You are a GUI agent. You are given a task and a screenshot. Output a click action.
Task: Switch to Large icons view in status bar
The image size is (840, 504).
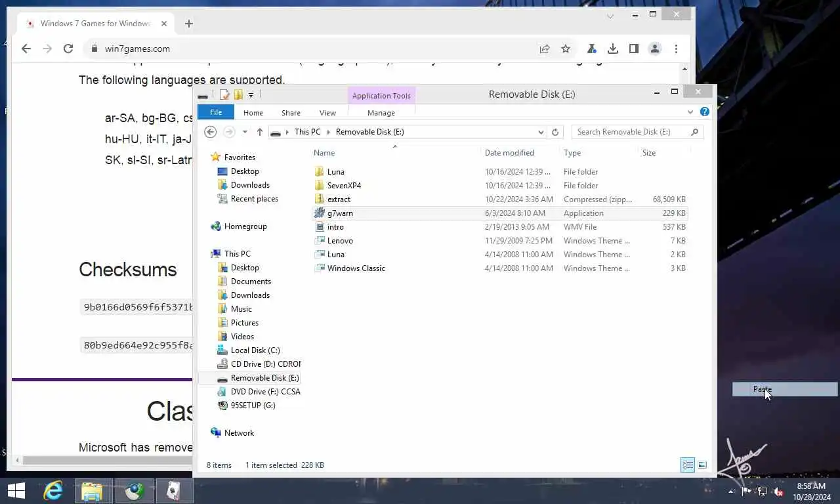702,465
